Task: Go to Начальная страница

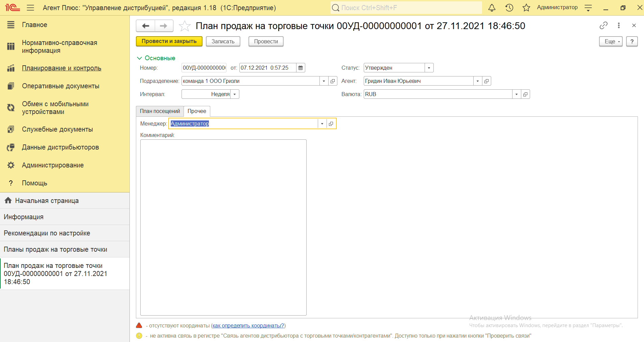Action: click(x=65, y=201)
